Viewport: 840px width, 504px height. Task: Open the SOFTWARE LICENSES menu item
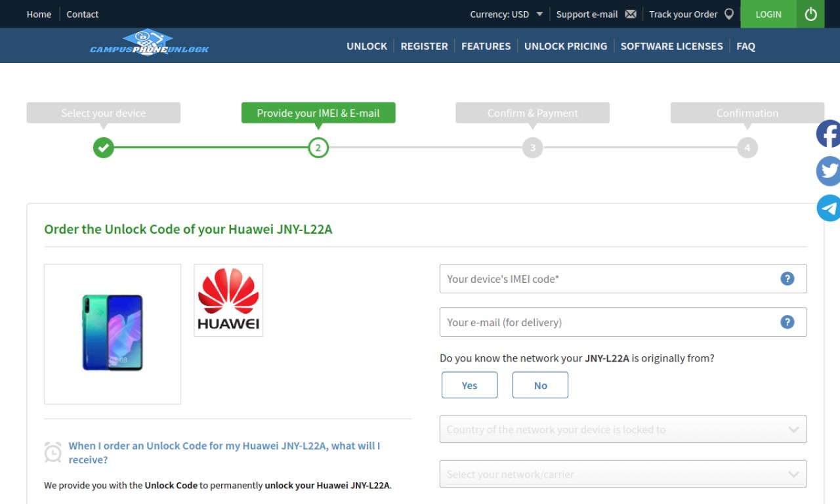tap(672, 46)
